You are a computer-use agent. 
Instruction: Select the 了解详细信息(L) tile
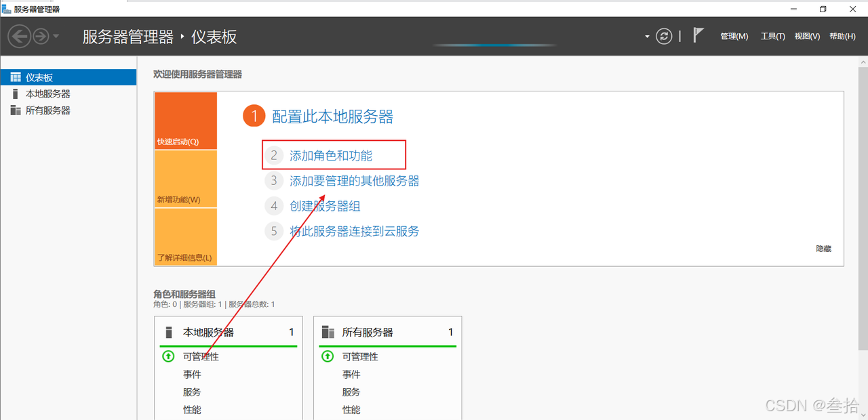coord(186,236)
